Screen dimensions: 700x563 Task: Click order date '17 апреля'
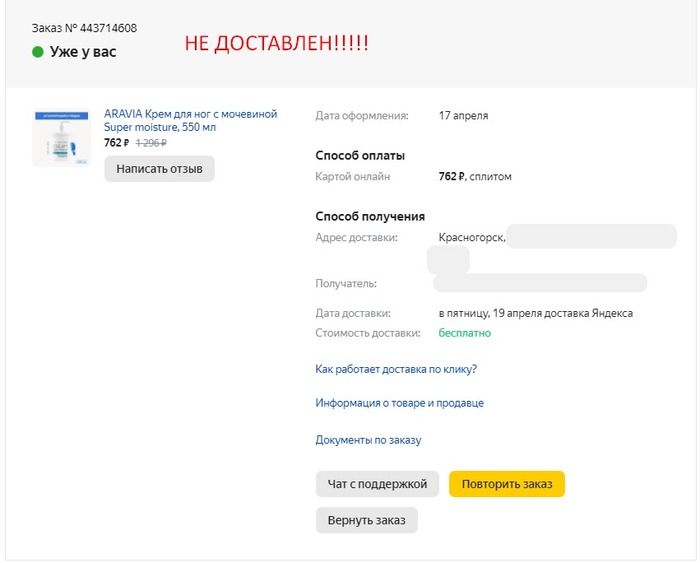pos(463,116)
